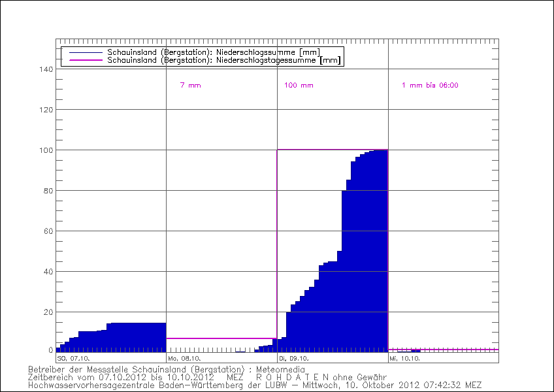The width and height of the screenshot is (554, 392).
Task: Select the 'Di, 09.10.' date label
Action: (293, 359)
